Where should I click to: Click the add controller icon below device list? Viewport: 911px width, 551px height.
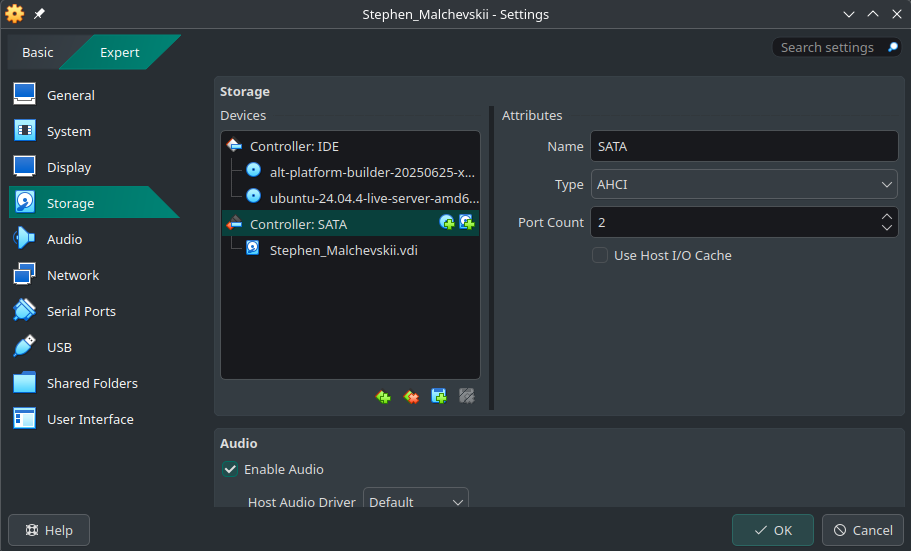click(x=383, y=397)
